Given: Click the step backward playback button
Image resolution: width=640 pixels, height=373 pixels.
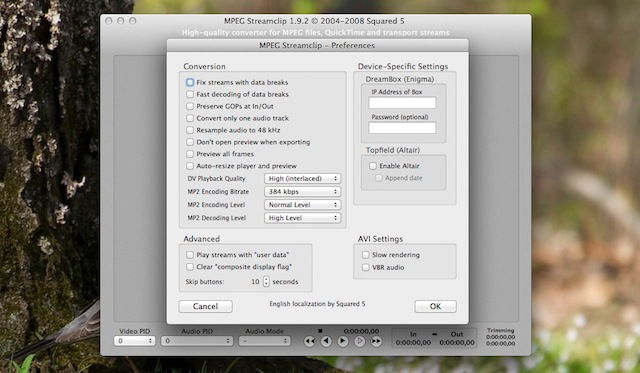Looking at the screenshot, I should click(326, 341).
